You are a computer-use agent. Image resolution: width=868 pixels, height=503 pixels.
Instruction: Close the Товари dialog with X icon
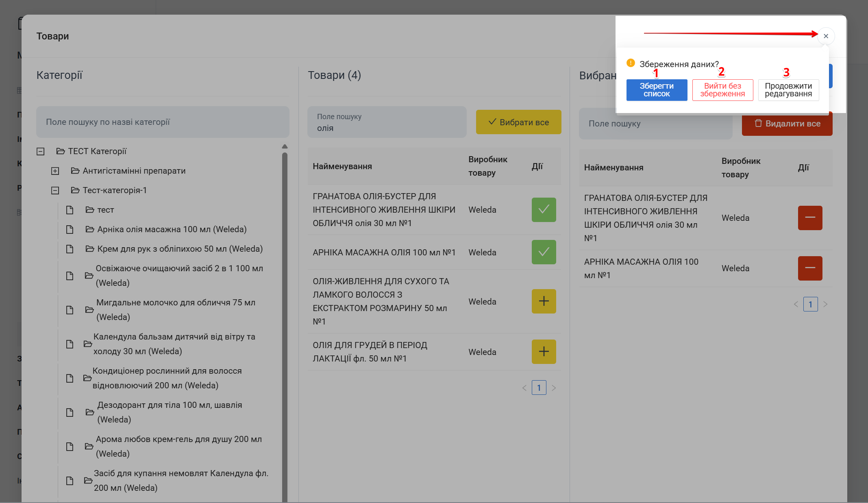(826, 36)
